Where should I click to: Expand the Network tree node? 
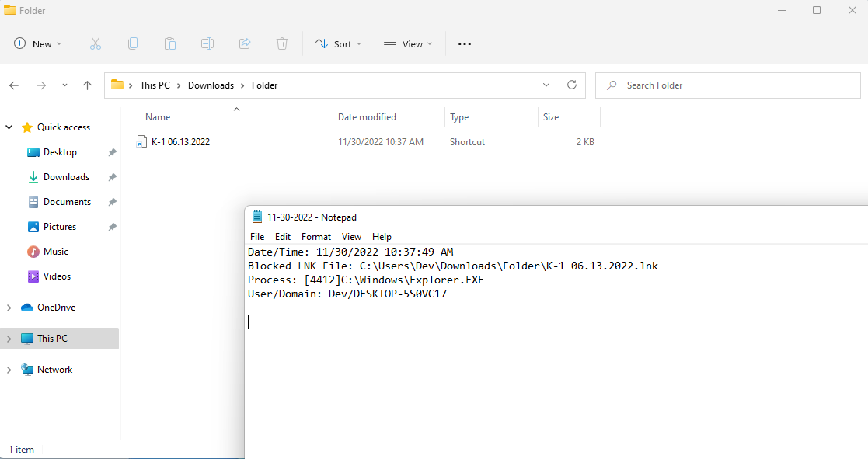(9, 370)
